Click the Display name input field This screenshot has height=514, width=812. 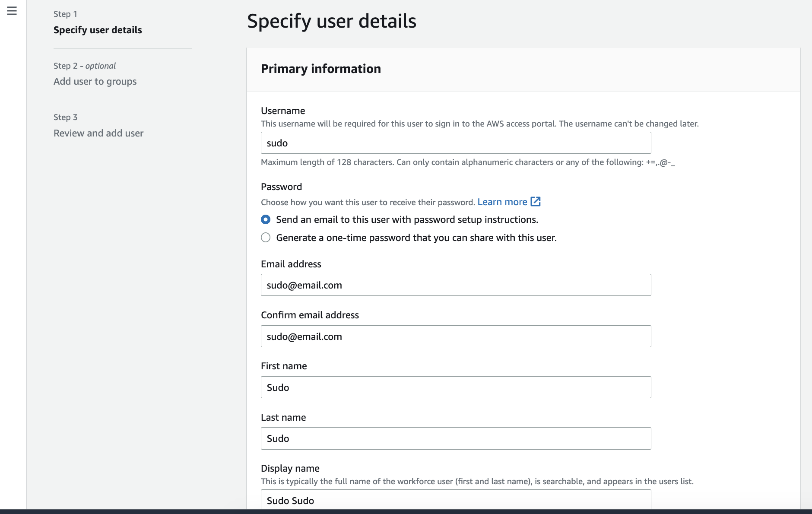456,500
